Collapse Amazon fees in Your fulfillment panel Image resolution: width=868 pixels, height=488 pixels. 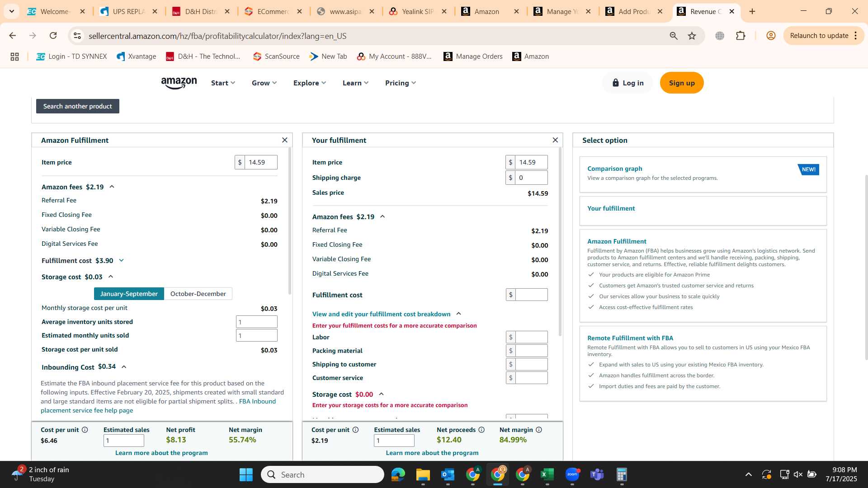click(382, 216)
